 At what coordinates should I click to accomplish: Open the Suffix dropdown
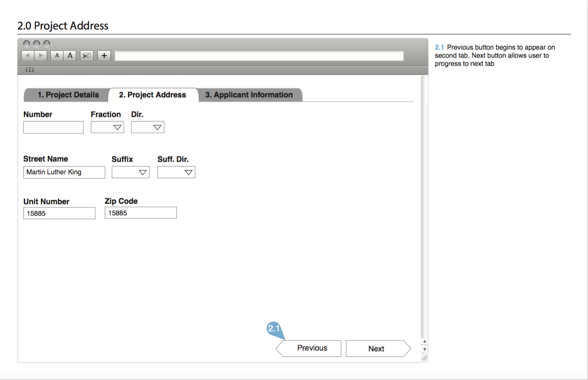pyautogui.click(x=131, y=172)
